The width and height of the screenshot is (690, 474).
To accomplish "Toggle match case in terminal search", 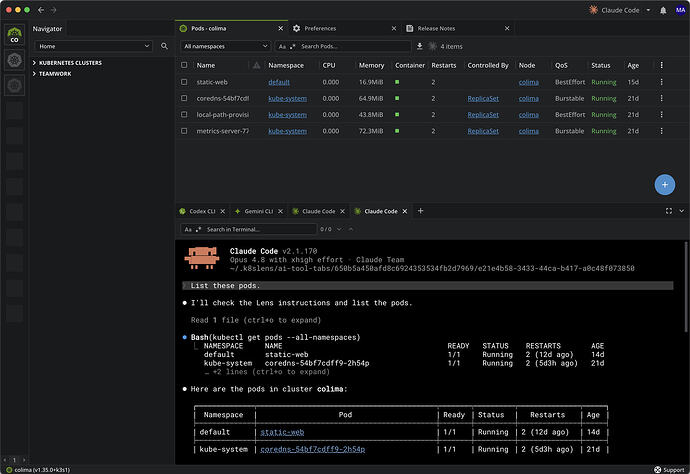I will tap(188, 229).
